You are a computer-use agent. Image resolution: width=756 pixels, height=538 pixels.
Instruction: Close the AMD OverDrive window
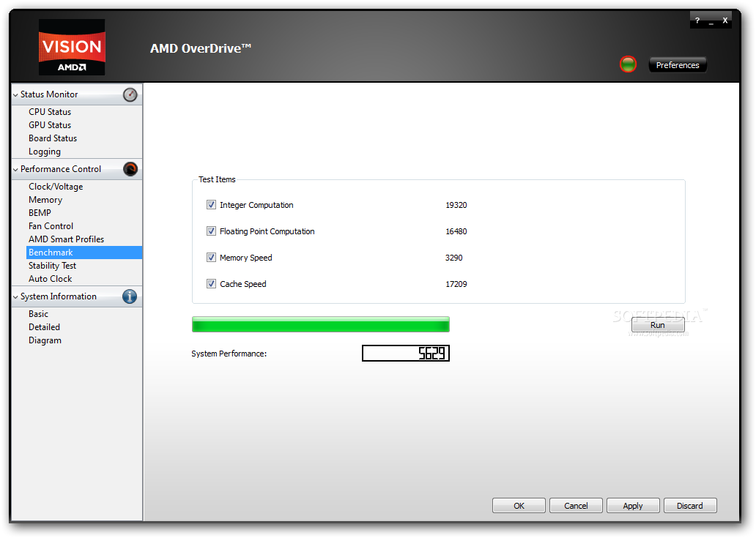(724, 20)
